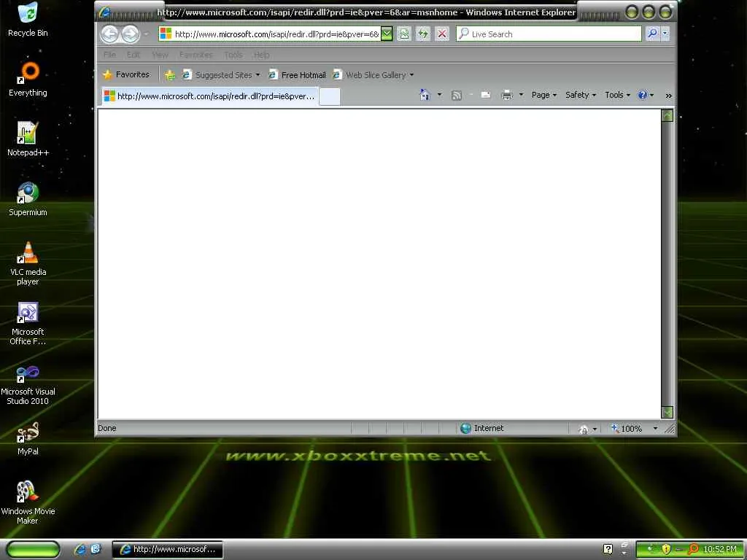This screenshot has height=560, width=747.
Task: Click the green Start button
Action: click(32, 549)
